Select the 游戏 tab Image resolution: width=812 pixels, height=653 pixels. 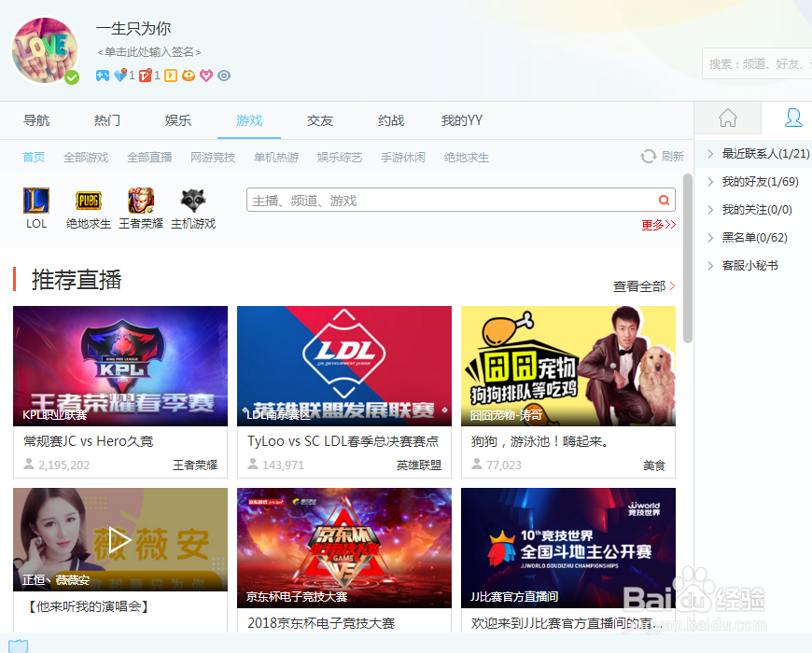pos(249,120)
